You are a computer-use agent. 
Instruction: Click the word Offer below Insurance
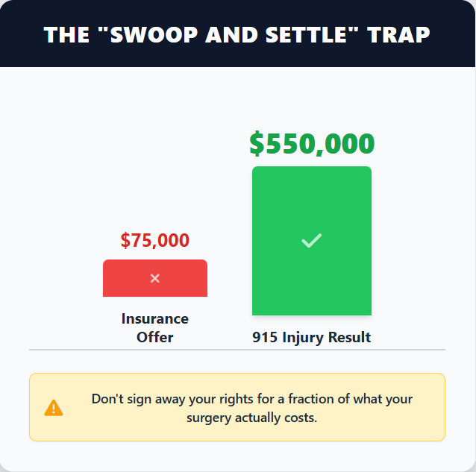tap(155, 337)
